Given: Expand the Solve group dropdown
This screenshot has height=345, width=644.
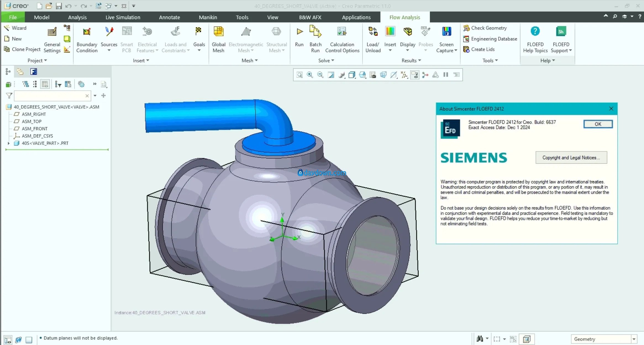Looking at the screenshot, I should pos(326,61).
